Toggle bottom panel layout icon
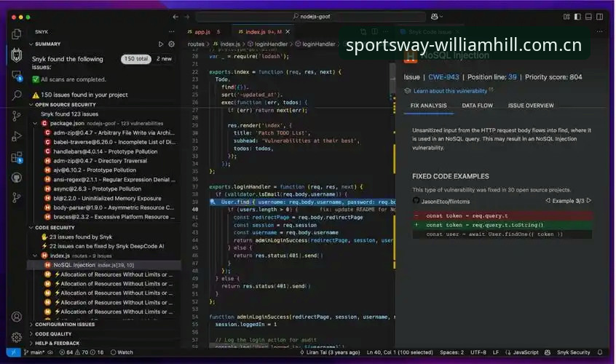Image resolution: width=616 pixels, height=364 pixels. tap(588, 17)
